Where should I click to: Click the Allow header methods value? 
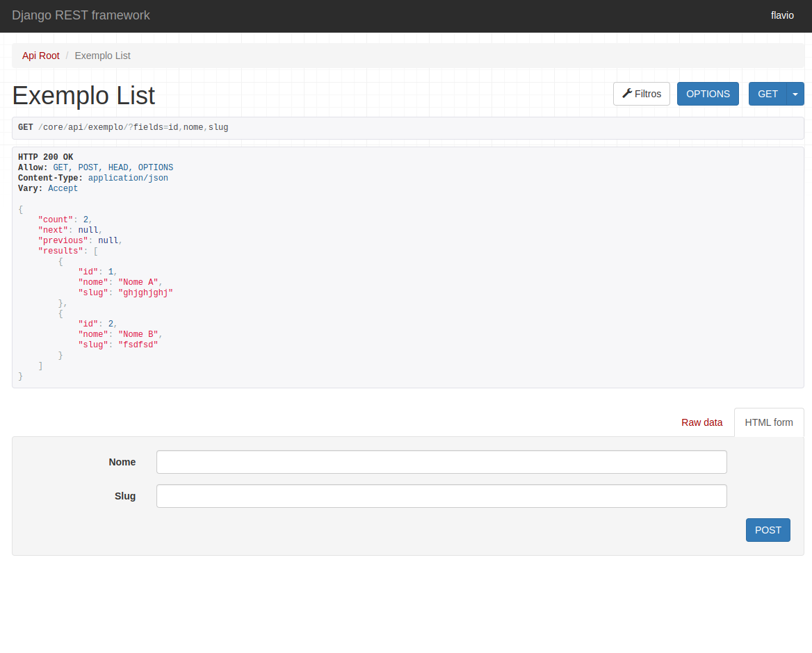click(x=113, y=167)
